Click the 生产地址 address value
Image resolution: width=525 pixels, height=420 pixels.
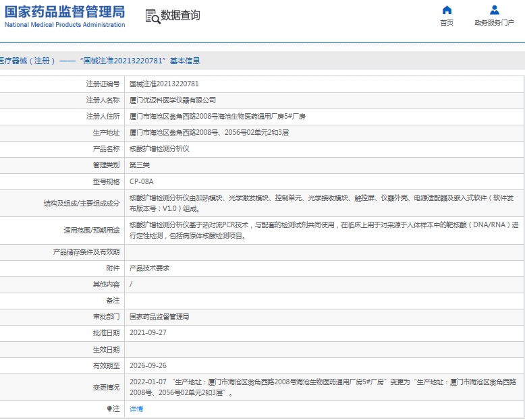coord(209,133)
